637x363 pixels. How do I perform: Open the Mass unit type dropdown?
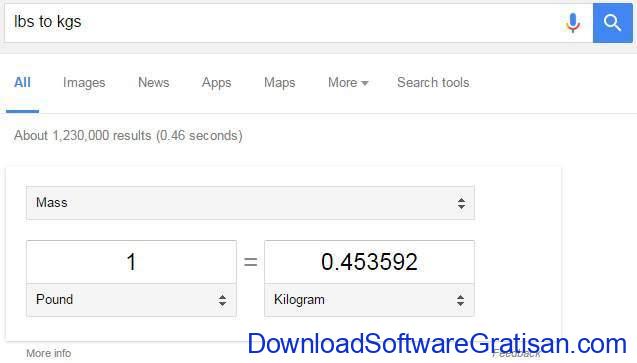(250, 203)
